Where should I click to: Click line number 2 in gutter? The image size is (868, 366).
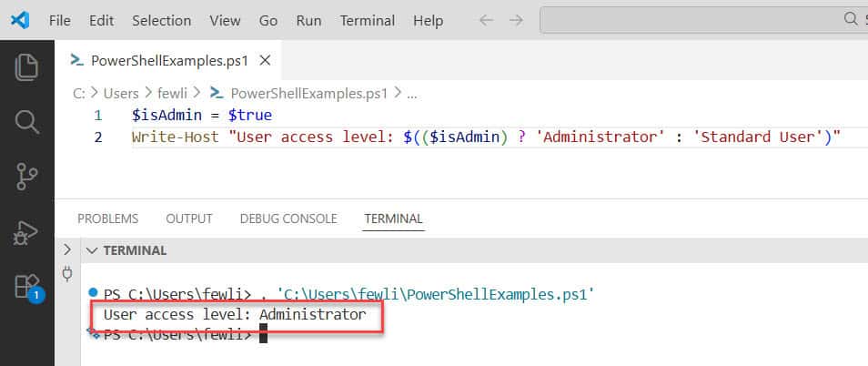tap(98, 137)
